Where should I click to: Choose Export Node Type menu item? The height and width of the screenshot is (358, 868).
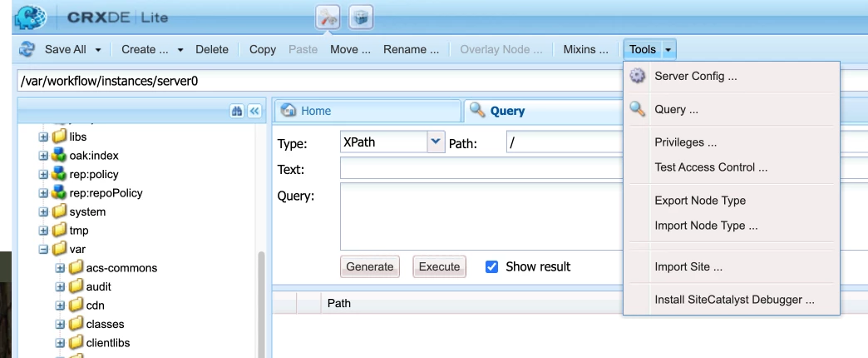pos(732,201)
